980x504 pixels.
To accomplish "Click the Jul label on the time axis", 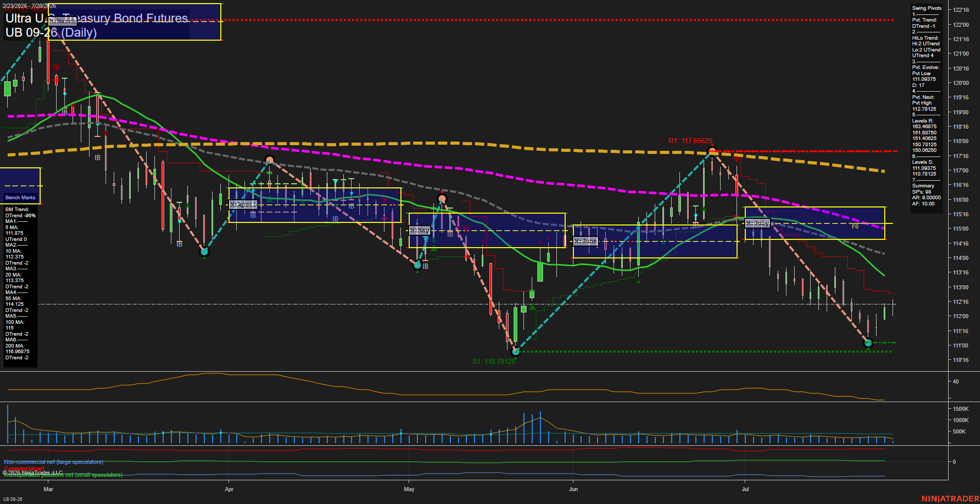I will coord(745,489).
